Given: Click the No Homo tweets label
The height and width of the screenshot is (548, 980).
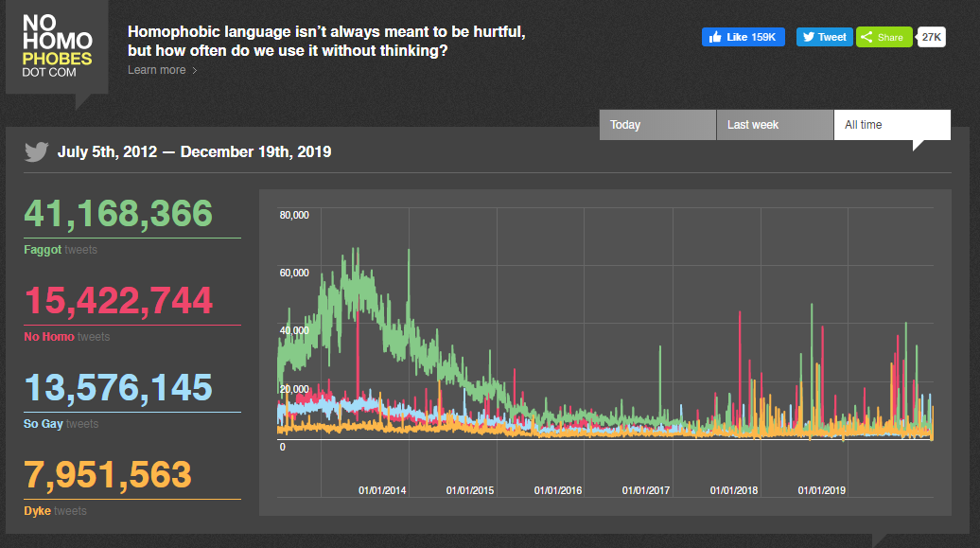Looking at the screenshot, I should pos(67,337).
